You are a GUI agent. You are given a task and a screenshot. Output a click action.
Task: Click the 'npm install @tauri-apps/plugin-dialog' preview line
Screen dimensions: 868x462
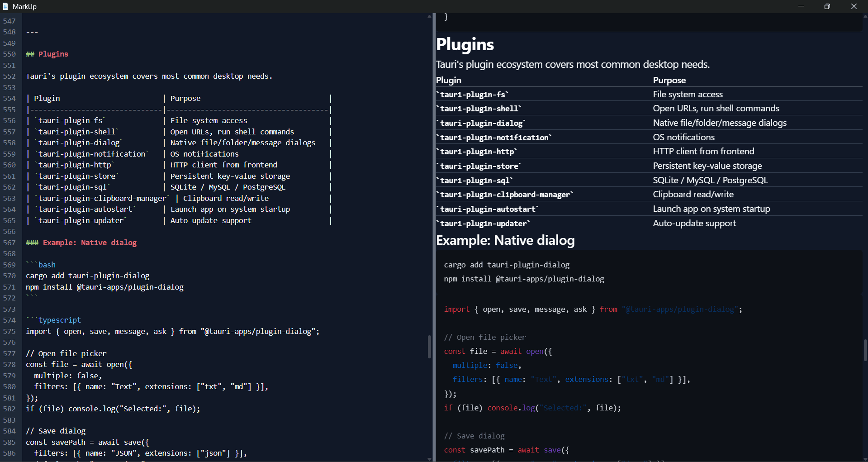pos(524,279)
